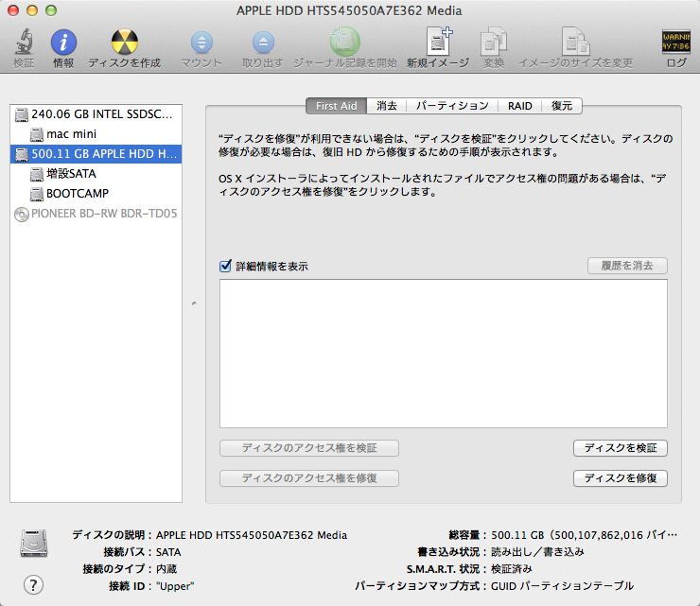Open the 情報 info toolbar icon
This screenshot has width=700, height=606.
(x=63, y=43)
